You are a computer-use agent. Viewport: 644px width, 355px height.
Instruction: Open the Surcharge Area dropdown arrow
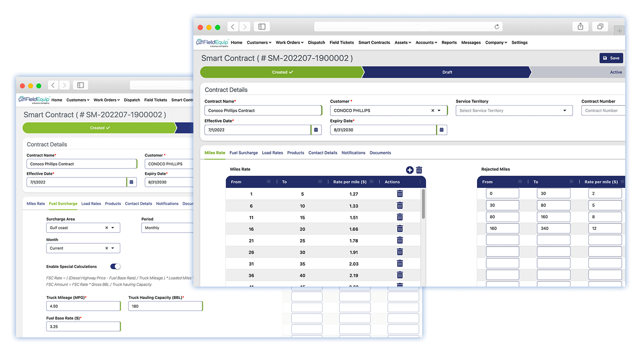pyautogui.click(x=113, y=228)
